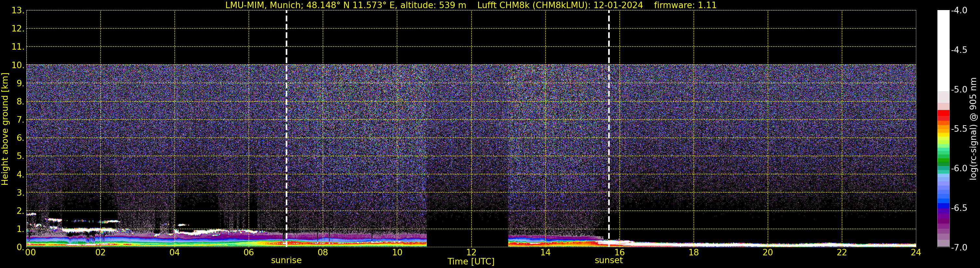
Task: Click the '7.' height tick label
Action: 20,120
